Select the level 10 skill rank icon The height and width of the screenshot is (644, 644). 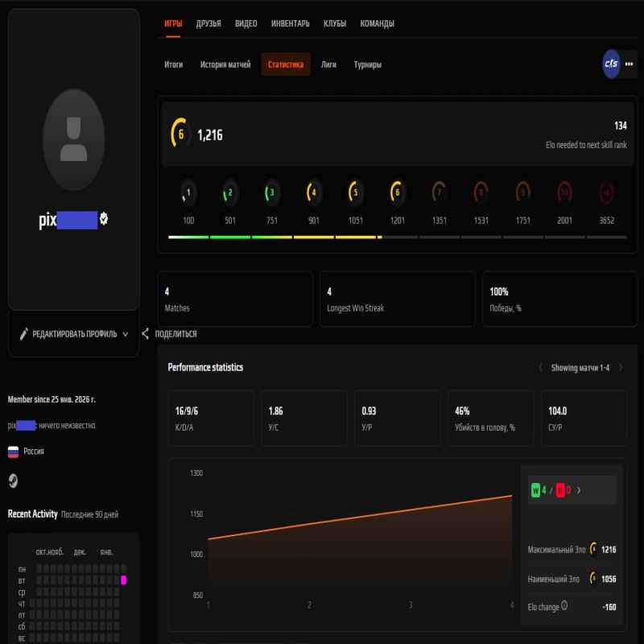click(x=564, y=193)
